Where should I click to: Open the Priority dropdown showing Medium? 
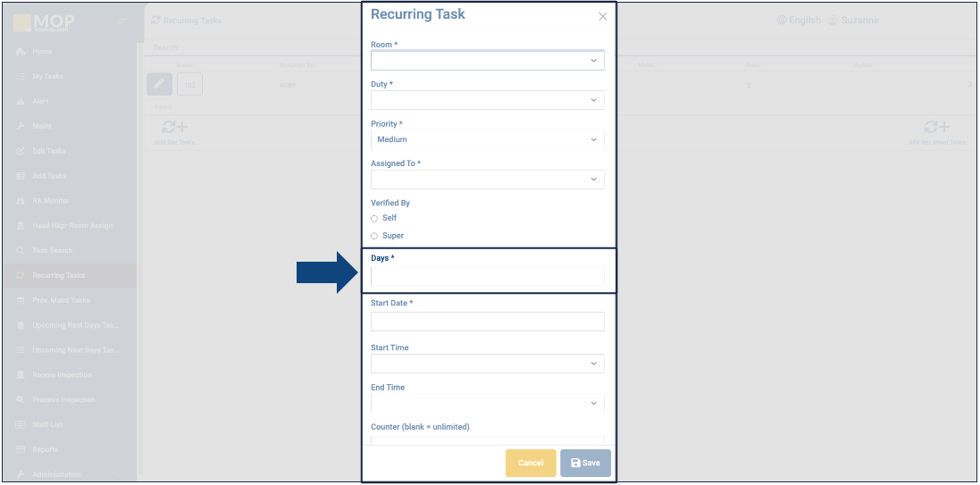coord(487,139)
